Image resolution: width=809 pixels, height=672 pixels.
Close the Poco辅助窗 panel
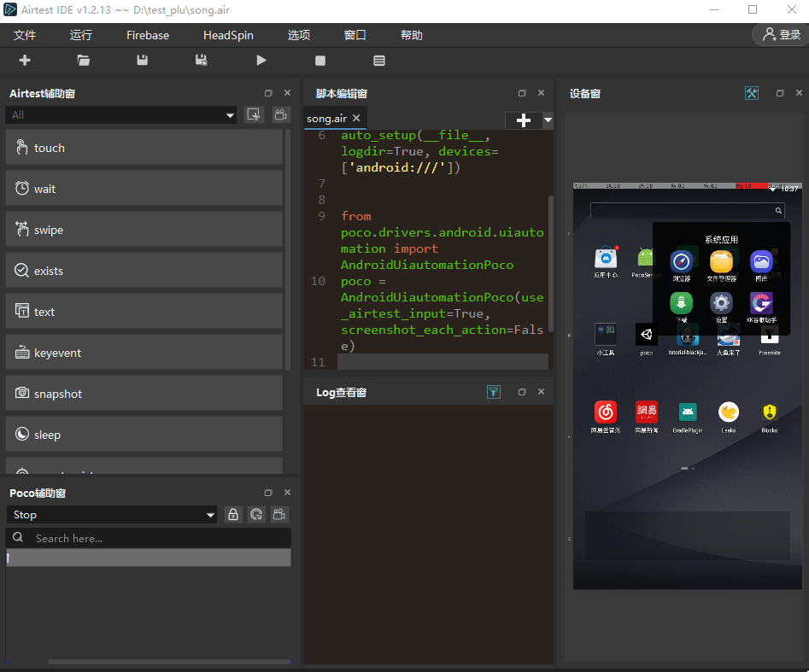287,493
